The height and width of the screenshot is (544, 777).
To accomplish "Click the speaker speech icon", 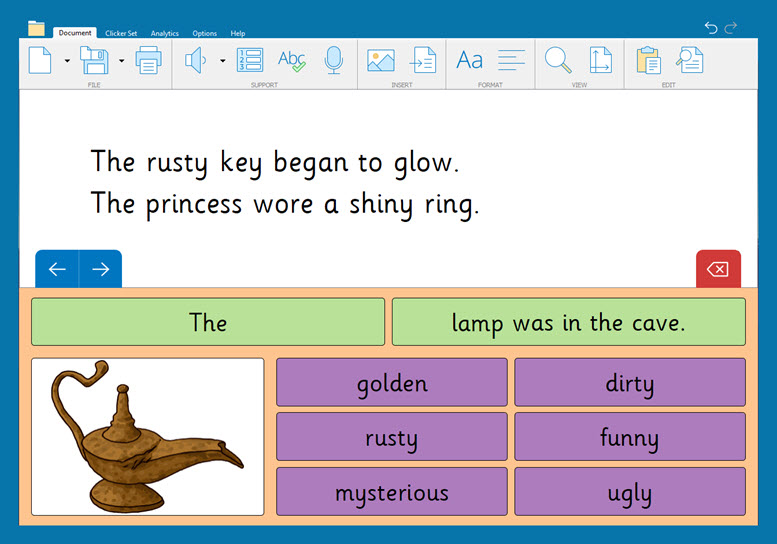I will coord(196,60).
